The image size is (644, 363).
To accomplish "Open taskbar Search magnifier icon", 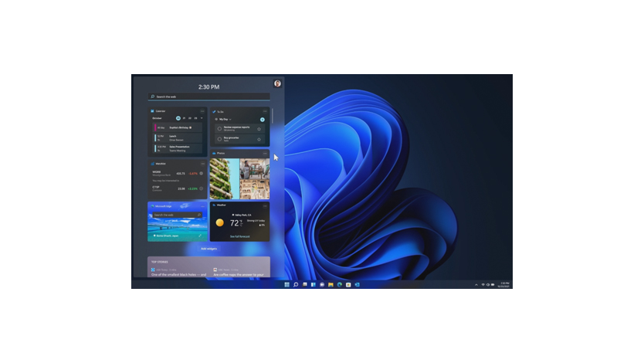I will (296, 284).
